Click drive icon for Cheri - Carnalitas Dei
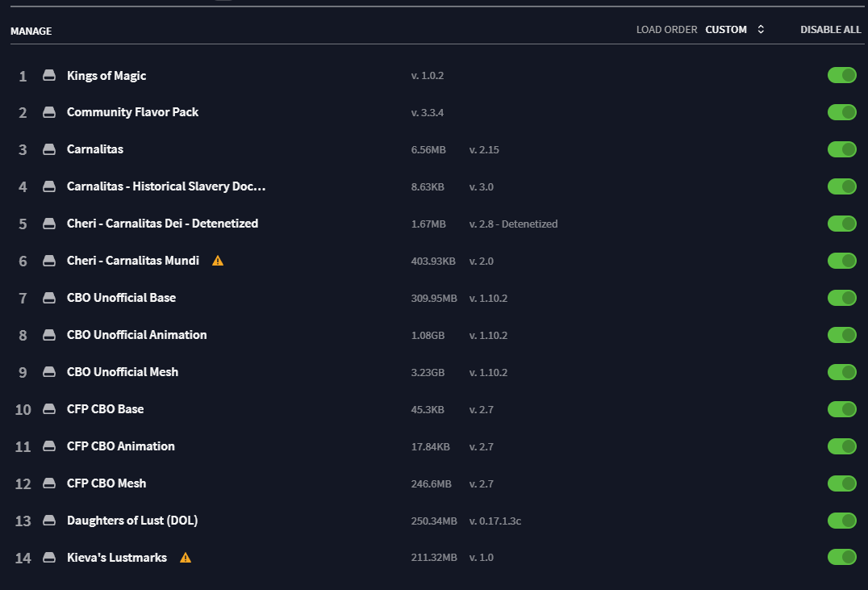 pyautogui.click(x=49, y=224)
